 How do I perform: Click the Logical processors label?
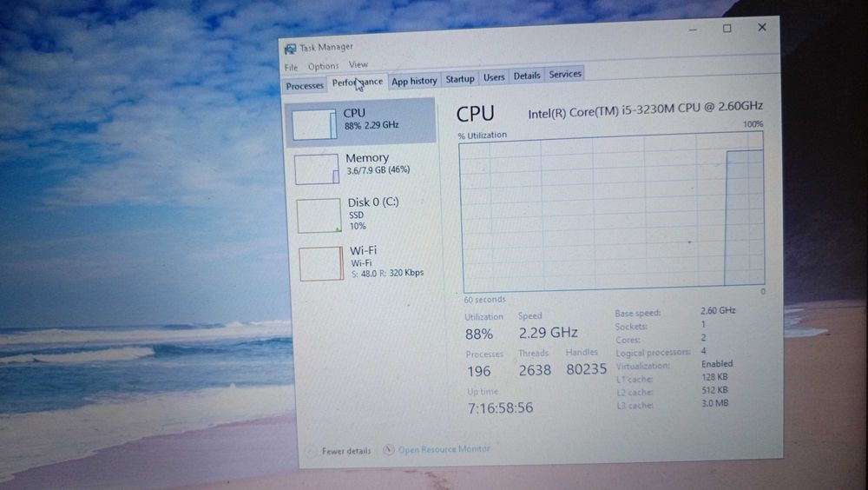654,353
